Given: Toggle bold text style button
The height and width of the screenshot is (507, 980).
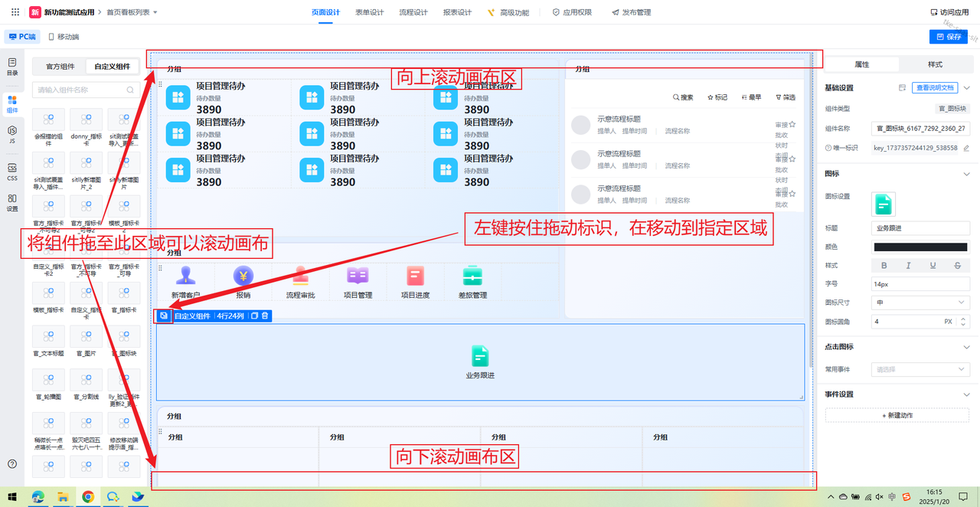Looking at the screenshot, I should coord(884,266).
